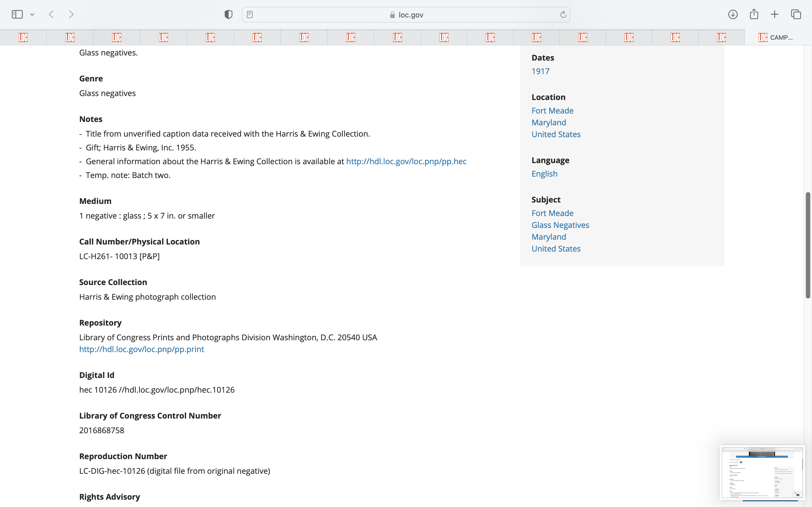This screenshot has height=507, width=812.
Task: Open the sidebar tab group dropdown chevron
Action: coord(32,14)
